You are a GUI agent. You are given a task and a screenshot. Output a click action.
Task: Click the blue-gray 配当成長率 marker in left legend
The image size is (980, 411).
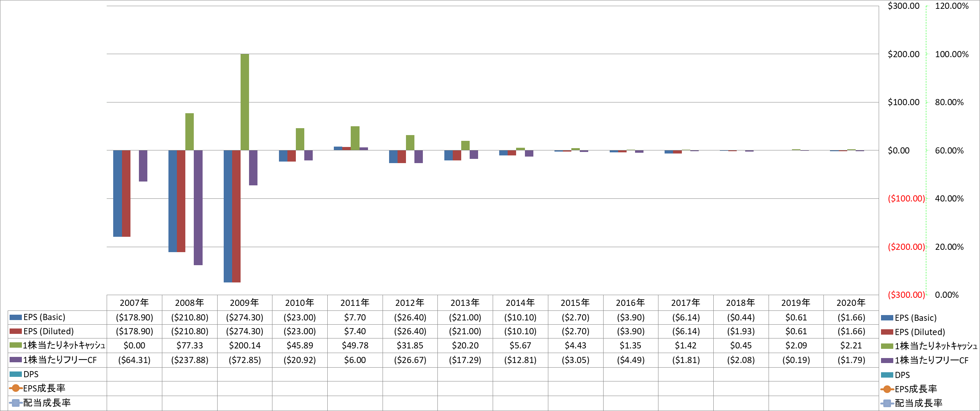(15, 403)
